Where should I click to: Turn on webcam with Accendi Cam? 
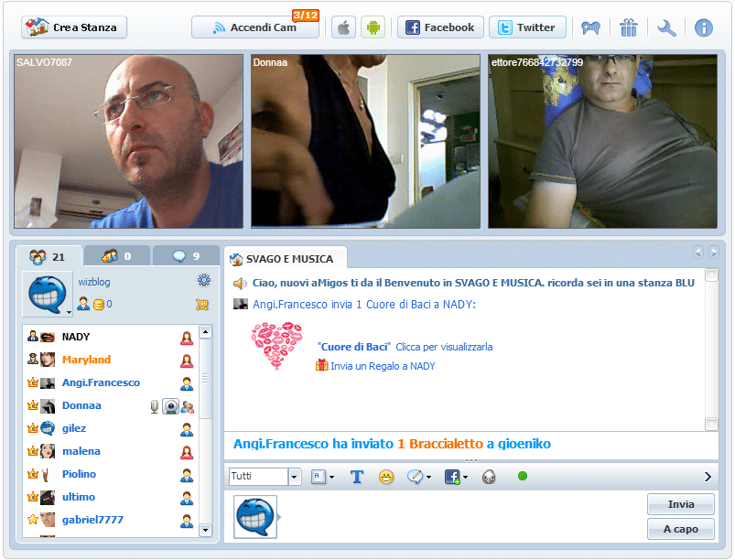[255, 27]
